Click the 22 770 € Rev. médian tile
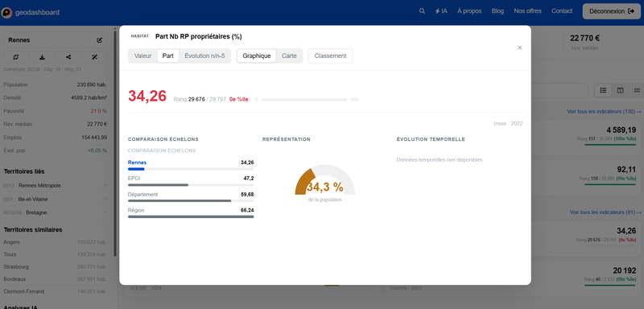This screenshot has width=644, height=309. [x=585, y=42]
